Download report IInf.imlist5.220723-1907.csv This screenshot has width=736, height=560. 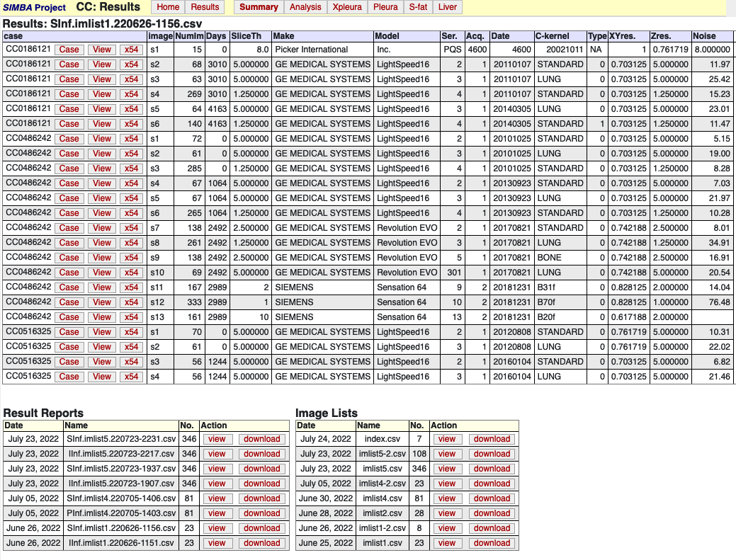tap(261, 484)
